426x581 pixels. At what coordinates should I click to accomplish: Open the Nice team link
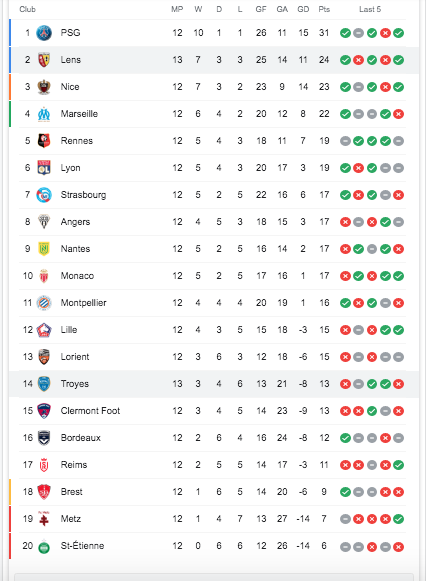coord(70,87)
